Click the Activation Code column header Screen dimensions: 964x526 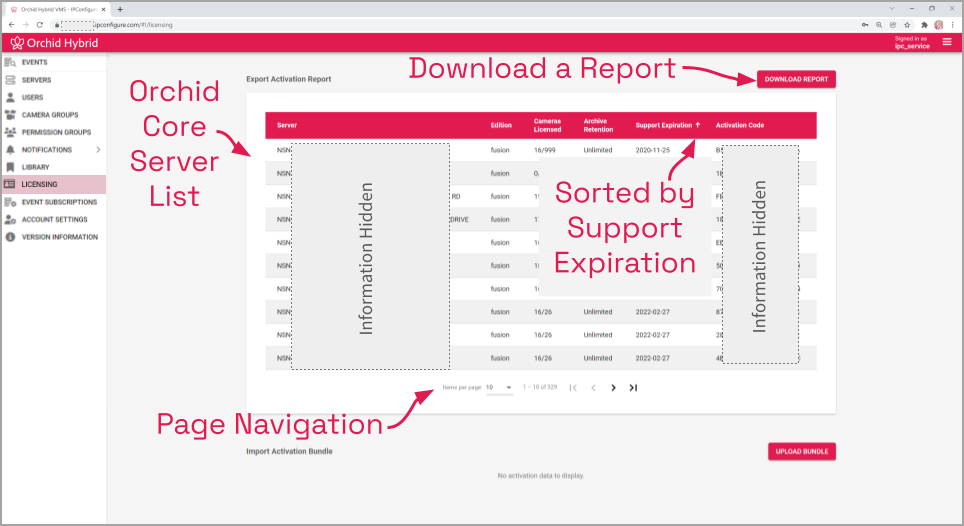pos(740,125)
